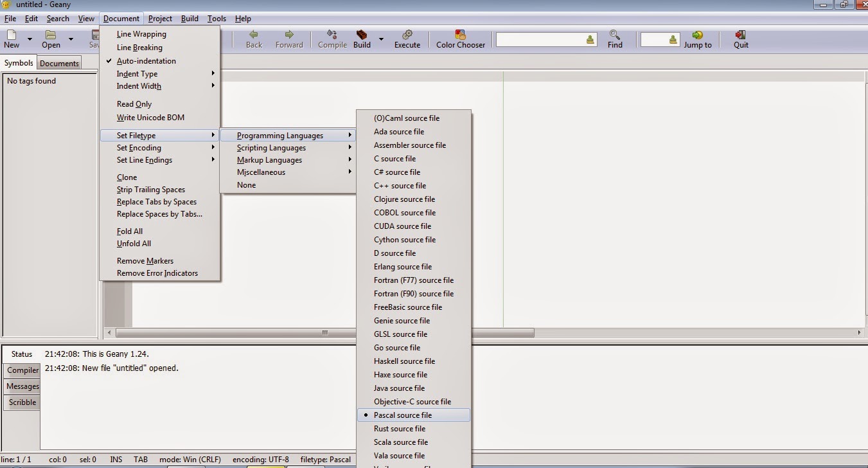Open the dropdown arrow next to Open
Viewport: 868px width, 468px height.
point(71,39)
